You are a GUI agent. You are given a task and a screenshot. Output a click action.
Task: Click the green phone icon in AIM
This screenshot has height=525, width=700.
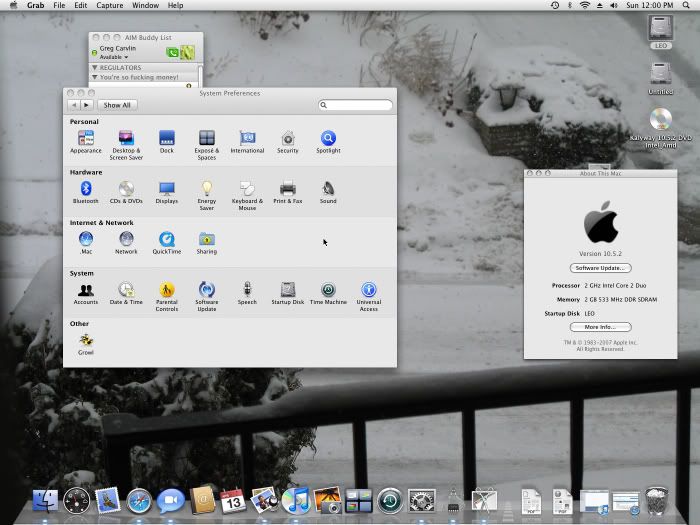172,53
